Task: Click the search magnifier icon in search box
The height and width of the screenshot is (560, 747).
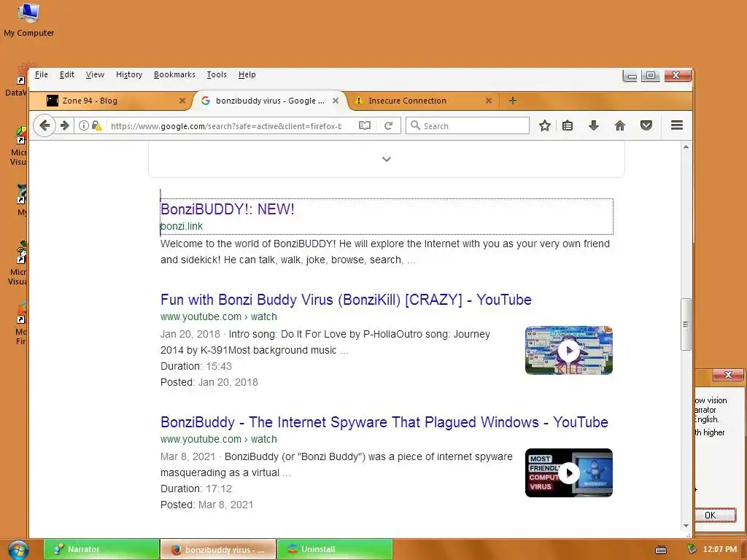Action: click(415, 125)
